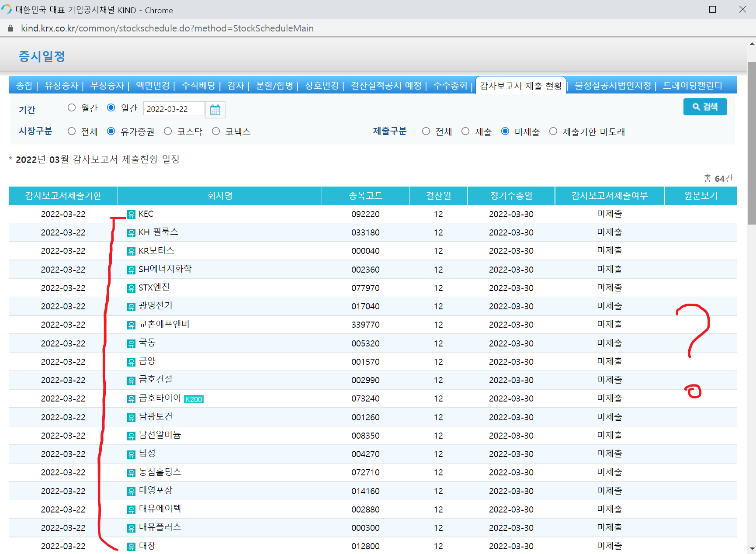Click market icon beside 농심홀딩스
The image size is (756, 554).
[x=131, y=473]
